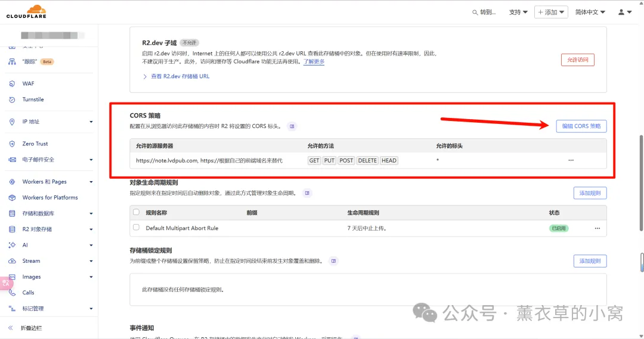Open 存储桶锁定规则 documentation icon
Image resolution: width=644 pixels, height=339 pixels.
click(333, 261)
